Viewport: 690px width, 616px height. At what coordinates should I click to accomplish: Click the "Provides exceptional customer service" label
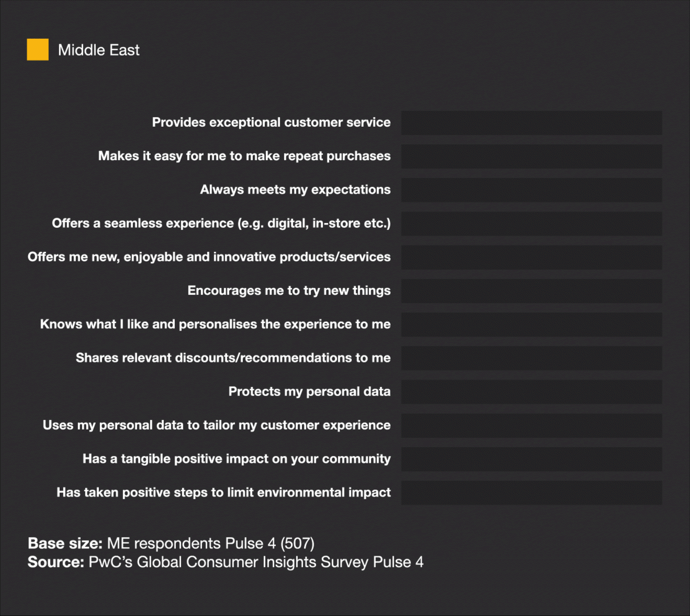click(x=271, y=123)
